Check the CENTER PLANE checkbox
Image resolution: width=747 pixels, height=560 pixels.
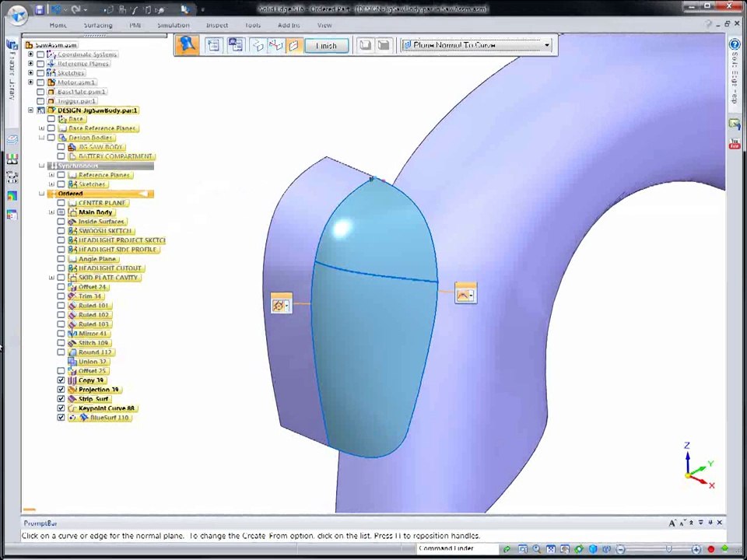61,203
